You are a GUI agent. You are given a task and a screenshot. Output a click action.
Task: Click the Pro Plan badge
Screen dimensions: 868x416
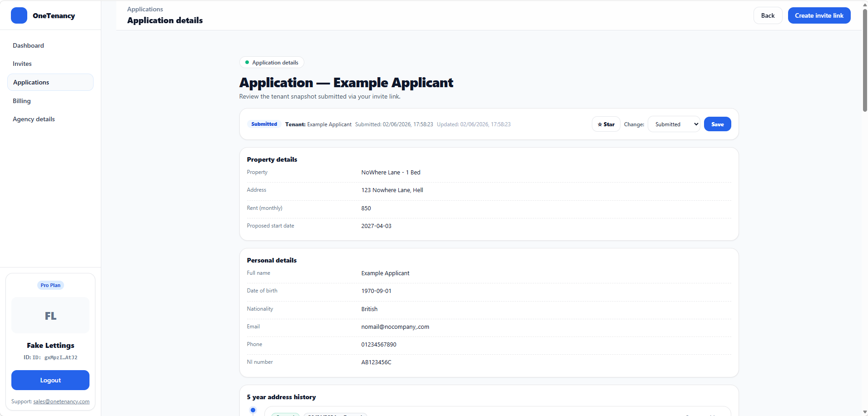point(50,285)
